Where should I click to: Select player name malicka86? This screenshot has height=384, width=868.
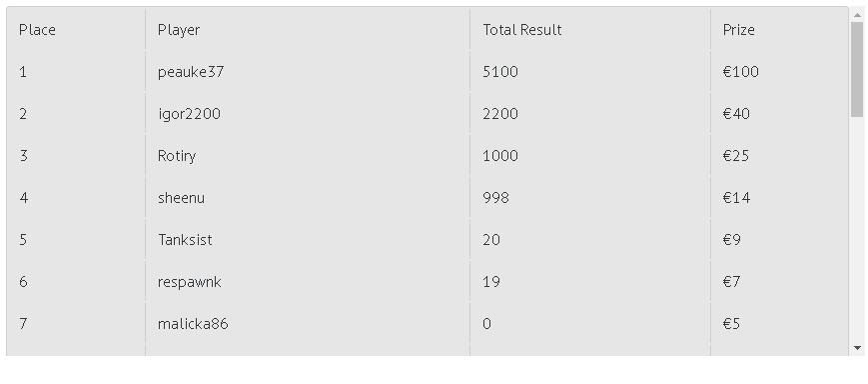click(x=193, y=324)
